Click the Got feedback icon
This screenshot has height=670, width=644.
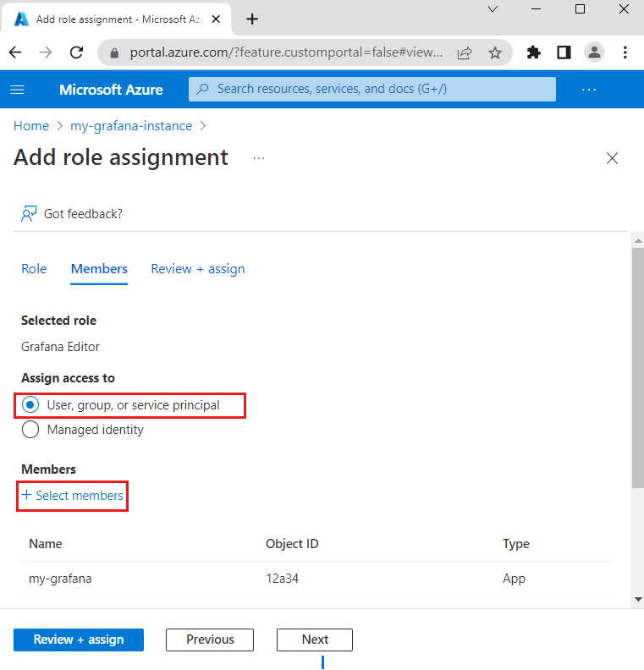[29, 214]
